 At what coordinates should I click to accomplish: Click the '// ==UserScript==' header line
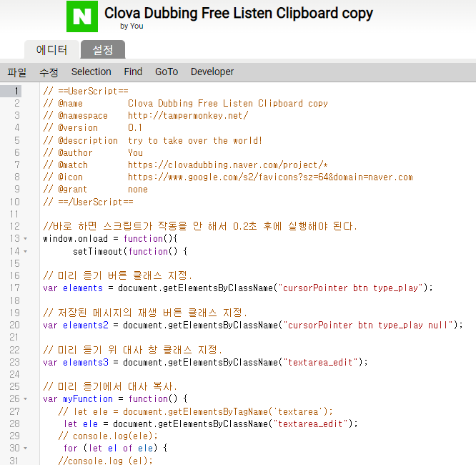pos(86,91)
